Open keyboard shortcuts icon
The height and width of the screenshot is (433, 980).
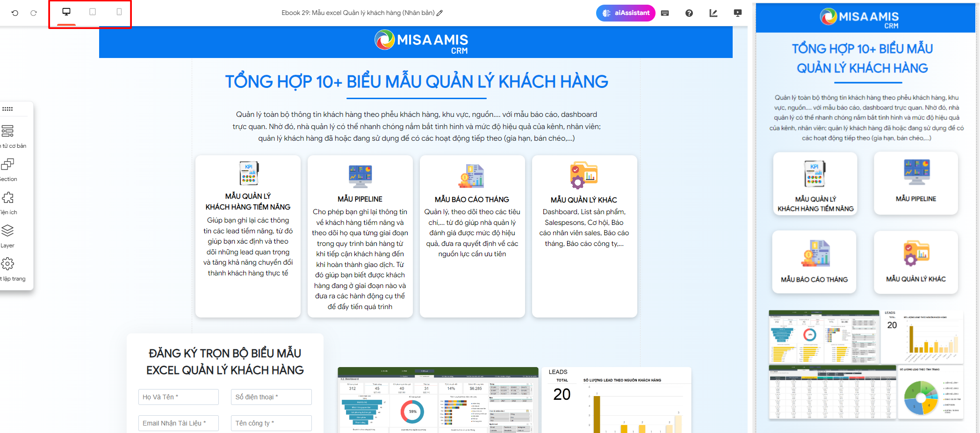(x=665, y=13)
